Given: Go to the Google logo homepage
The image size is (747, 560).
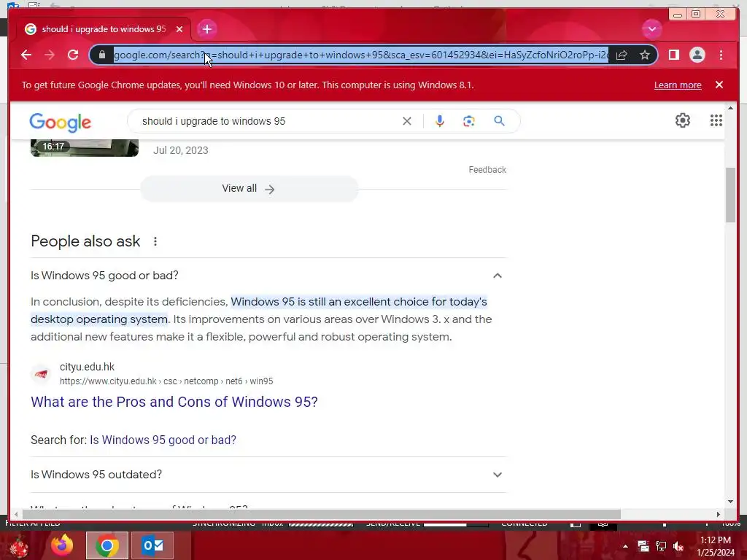Looking at the screenshot, I should pos(60,122).
